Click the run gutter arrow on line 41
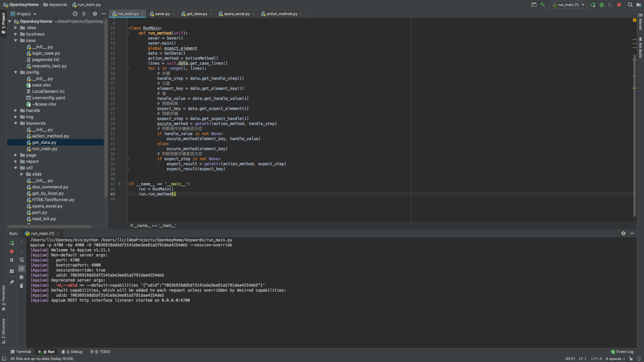The image size is (644, 362). 120,184
